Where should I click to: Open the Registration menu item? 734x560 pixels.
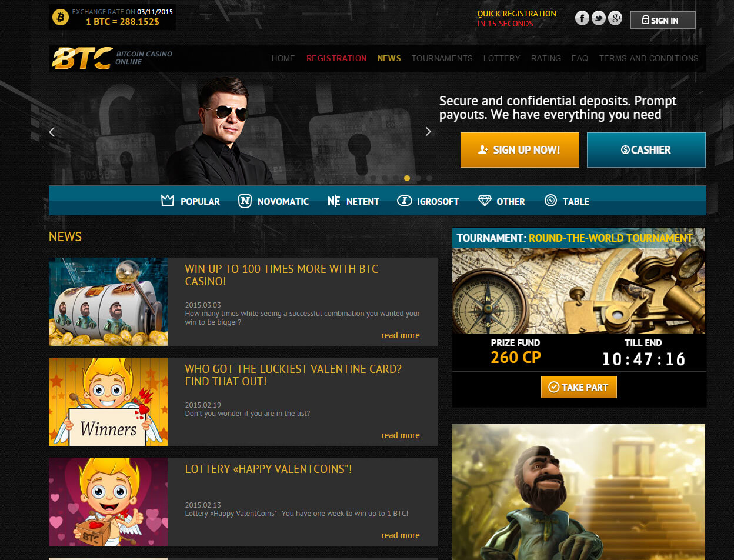336,58
